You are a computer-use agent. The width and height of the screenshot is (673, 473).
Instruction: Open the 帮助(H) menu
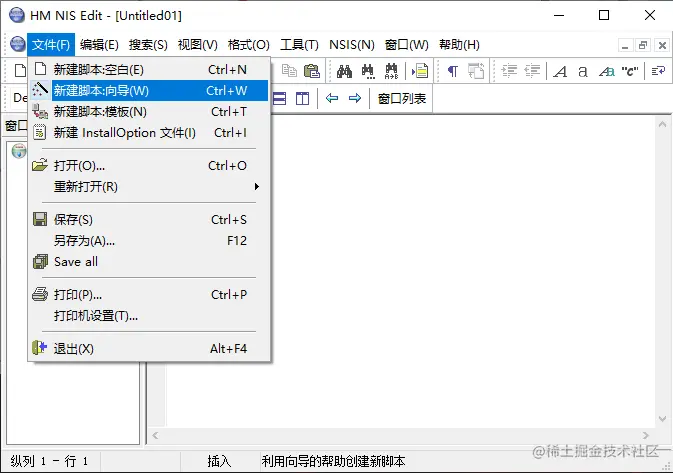pos(459,45)
